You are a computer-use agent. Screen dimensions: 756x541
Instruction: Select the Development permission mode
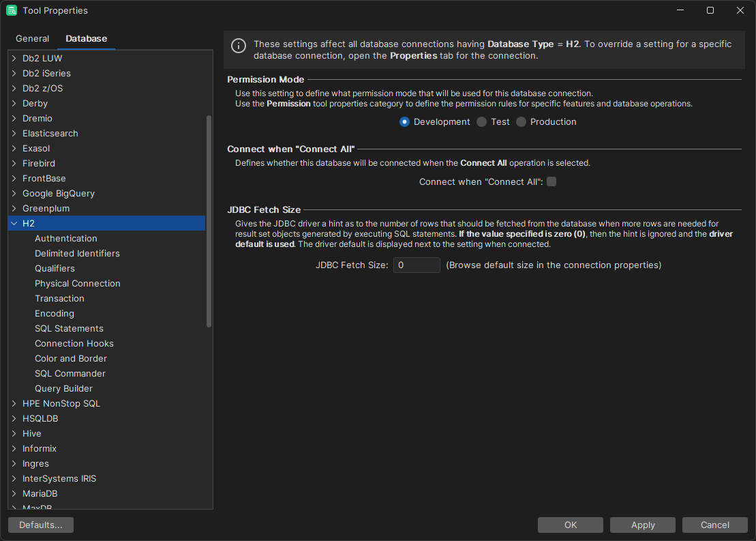pos(405,121)
